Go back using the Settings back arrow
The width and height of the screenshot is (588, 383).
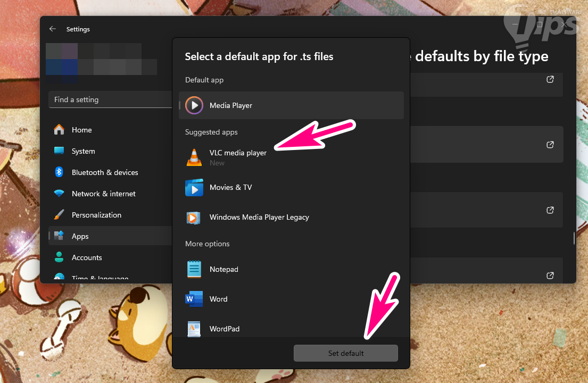tap(52, 29)
